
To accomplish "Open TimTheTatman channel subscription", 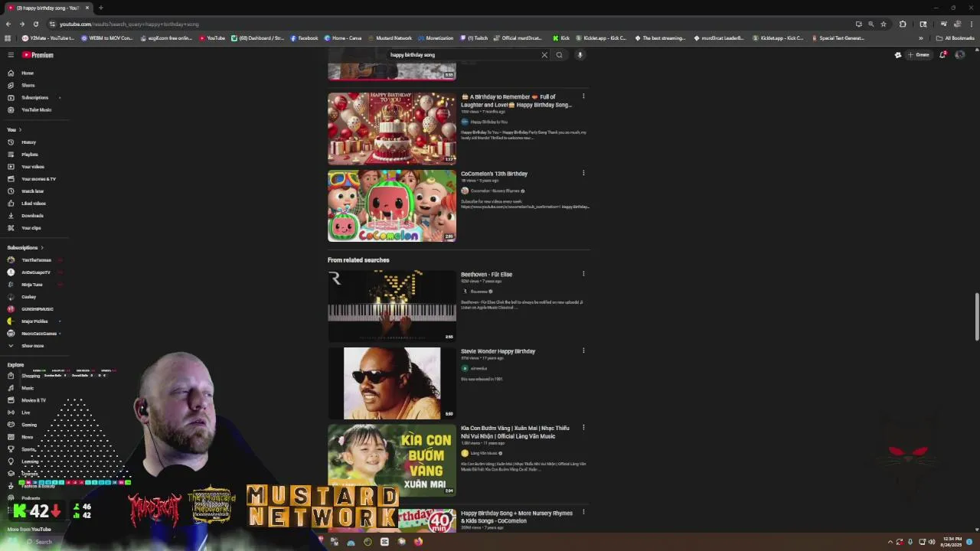I will [36, 260].
